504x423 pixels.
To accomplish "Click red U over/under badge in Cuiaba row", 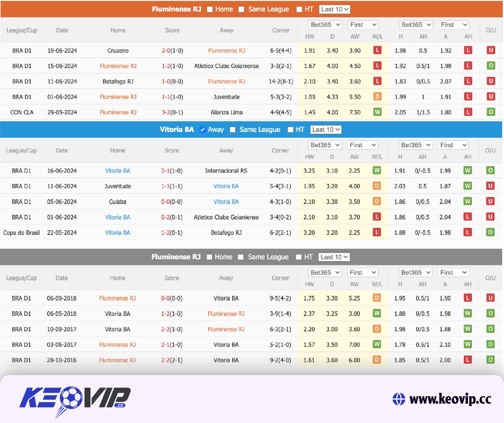I will [490, 201].
